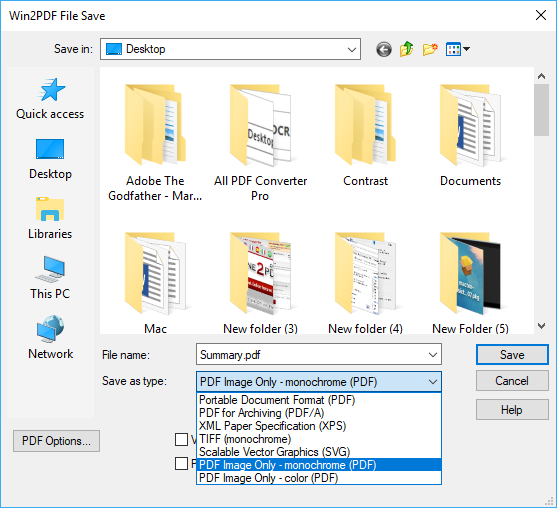Select the Contrast folder

(365, 135)
